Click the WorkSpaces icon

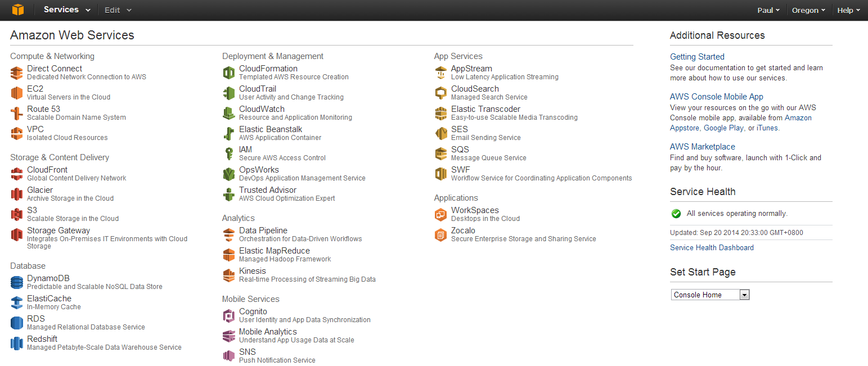coord(441,215)
